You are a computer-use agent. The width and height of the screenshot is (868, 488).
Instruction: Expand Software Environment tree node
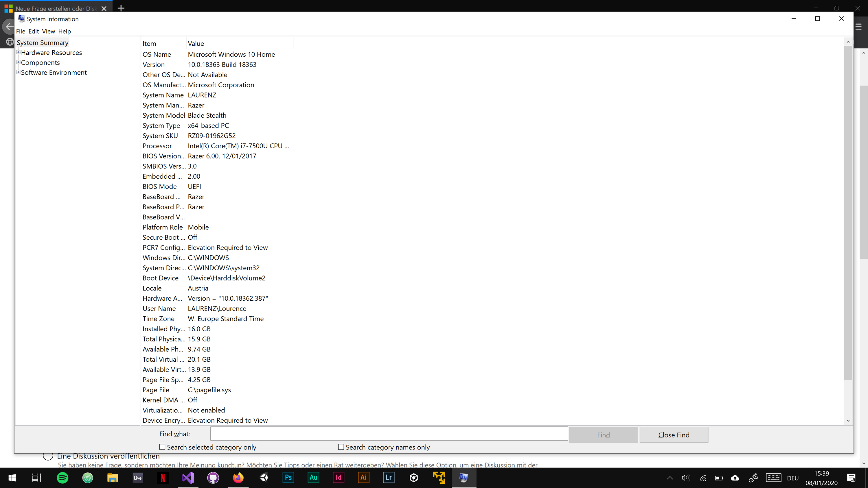click(18, 72)
